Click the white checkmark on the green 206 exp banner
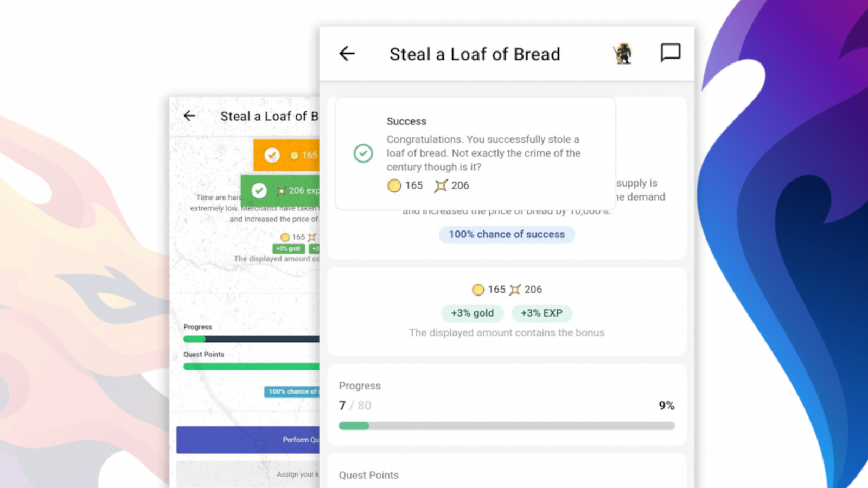The width and height of the screenshot is (868, 488). 259,190
